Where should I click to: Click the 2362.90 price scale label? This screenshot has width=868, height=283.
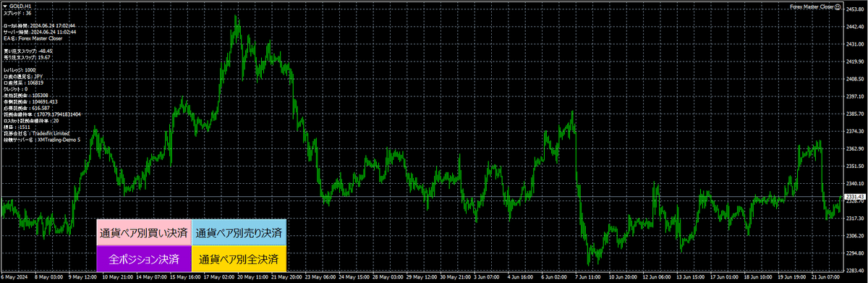856,149
